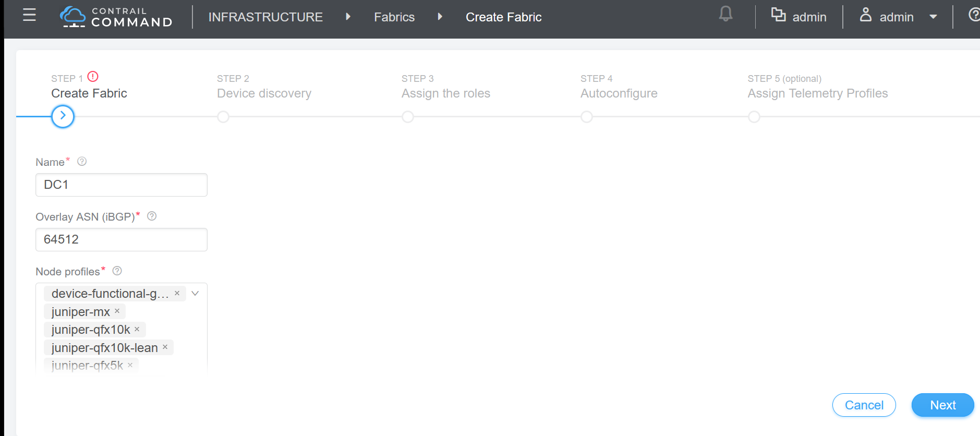The width and height of the screenshot is (980, 436).
Task: Click the admin project switcher icon
Action: click(778, 15)
